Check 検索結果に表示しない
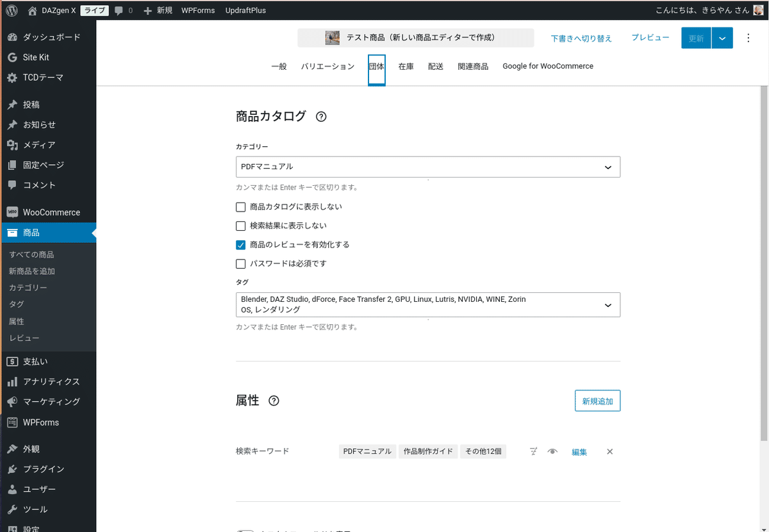 [241, 226]
